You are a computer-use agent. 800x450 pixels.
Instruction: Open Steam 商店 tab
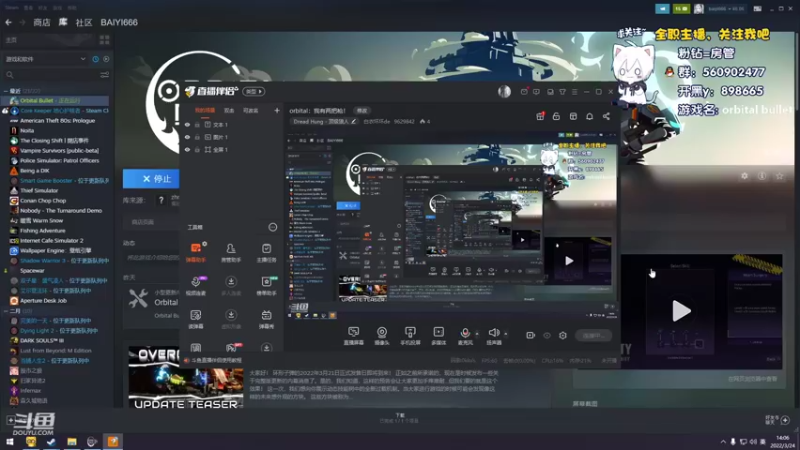42,22
